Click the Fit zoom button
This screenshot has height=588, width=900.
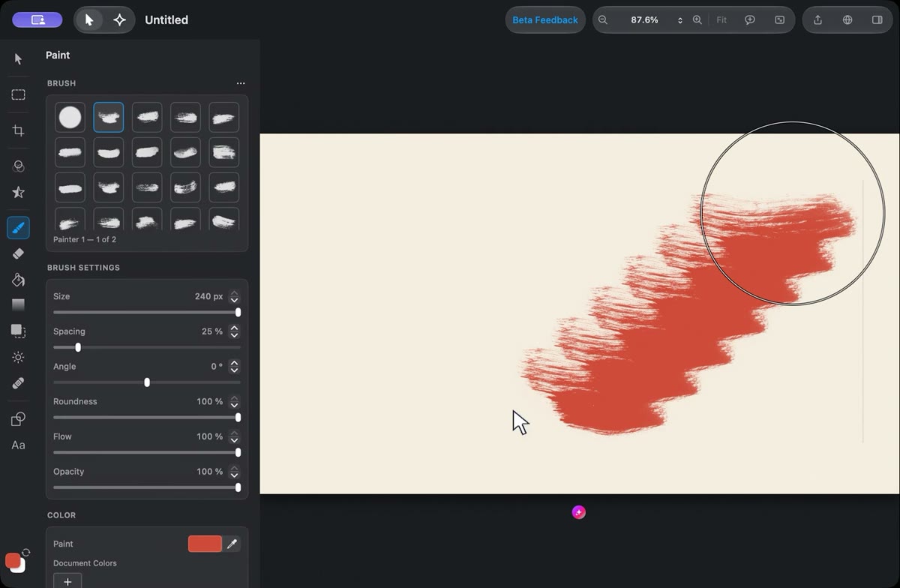point(721,20)
